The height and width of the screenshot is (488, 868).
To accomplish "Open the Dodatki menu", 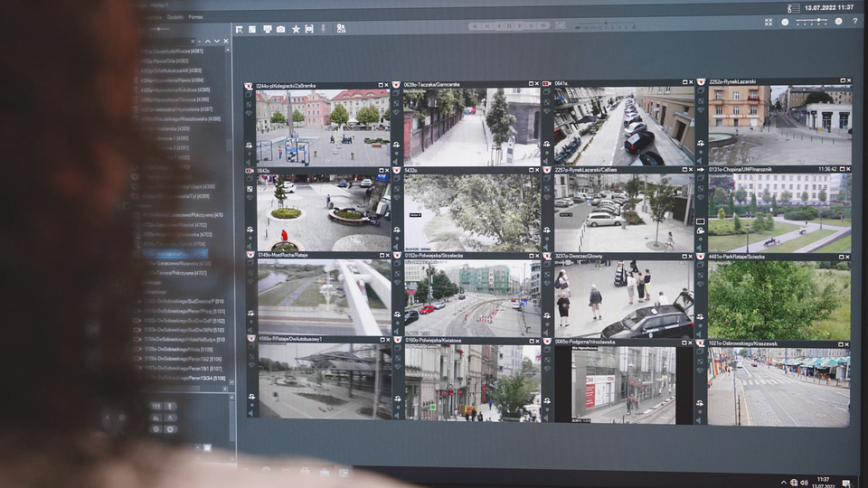I will click(x=175, y=16).
